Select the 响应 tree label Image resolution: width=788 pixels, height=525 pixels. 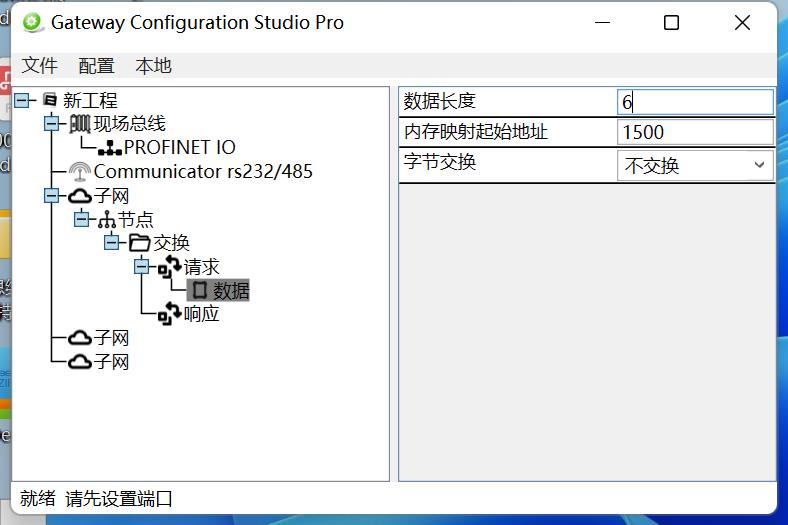202,314
